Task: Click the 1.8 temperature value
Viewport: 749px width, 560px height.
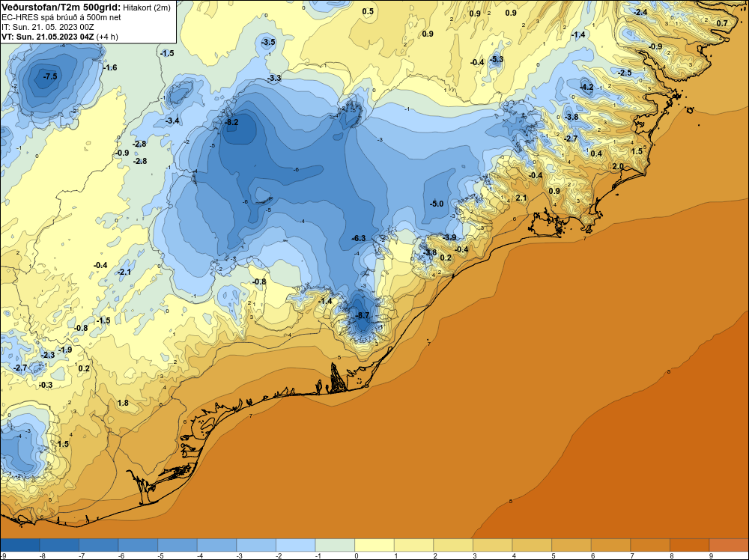Action: click(123, 403)
